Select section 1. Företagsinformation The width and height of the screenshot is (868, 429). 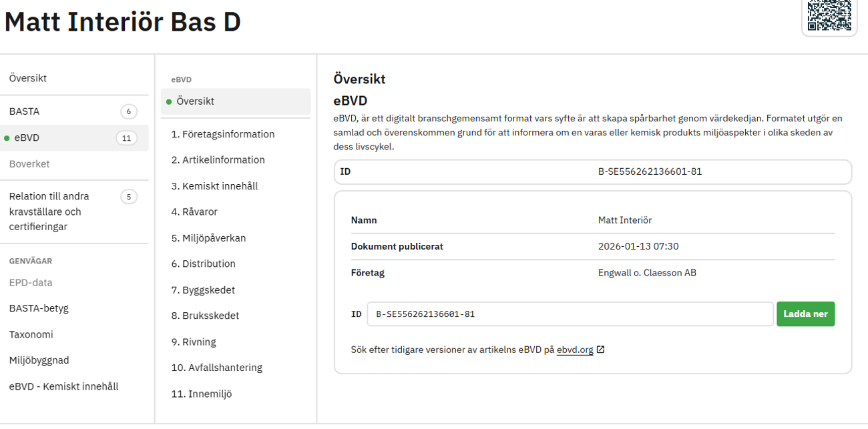223,134
